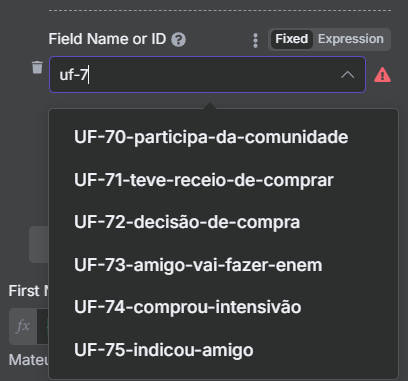Image resolution: width=408 pixels, height=381 pixels.
Task: Click the dashed separator line above field
Action: [220, 10]
